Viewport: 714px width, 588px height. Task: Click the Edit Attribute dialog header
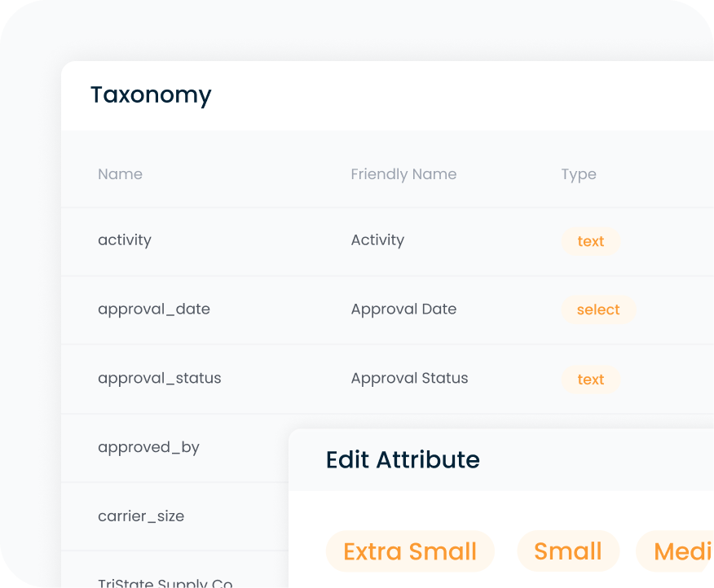click(x=403, y=459)
